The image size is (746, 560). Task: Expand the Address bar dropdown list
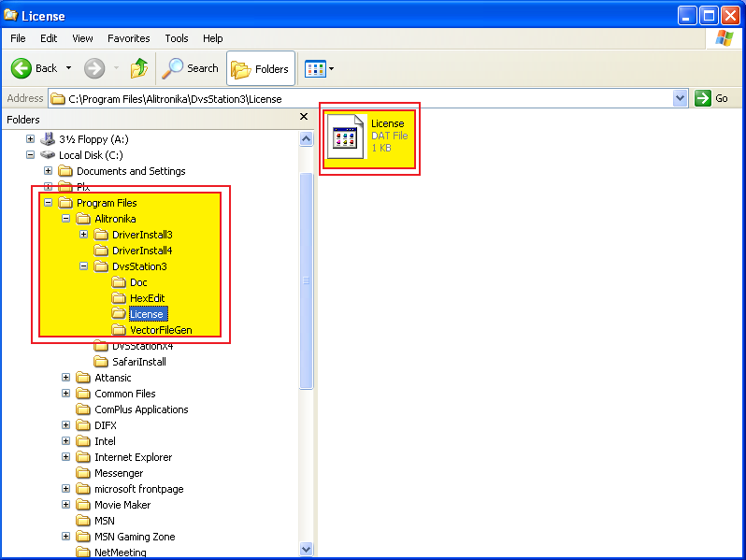click(681, 98)
